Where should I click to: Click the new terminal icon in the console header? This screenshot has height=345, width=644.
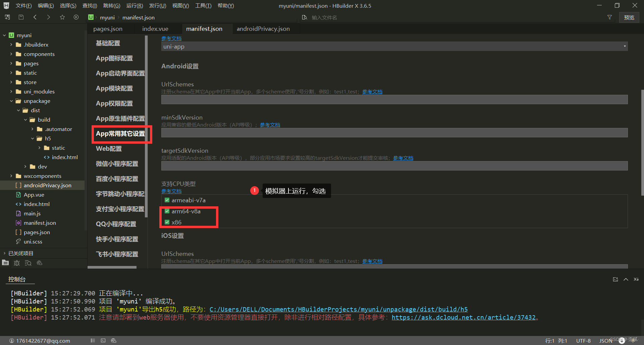tap(615, 279)
